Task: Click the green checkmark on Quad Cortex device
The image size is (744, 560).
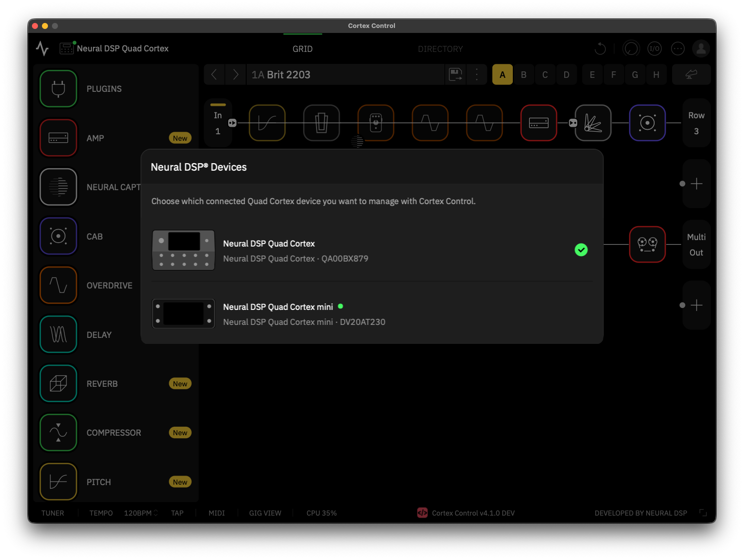Action: pos(581,250)
